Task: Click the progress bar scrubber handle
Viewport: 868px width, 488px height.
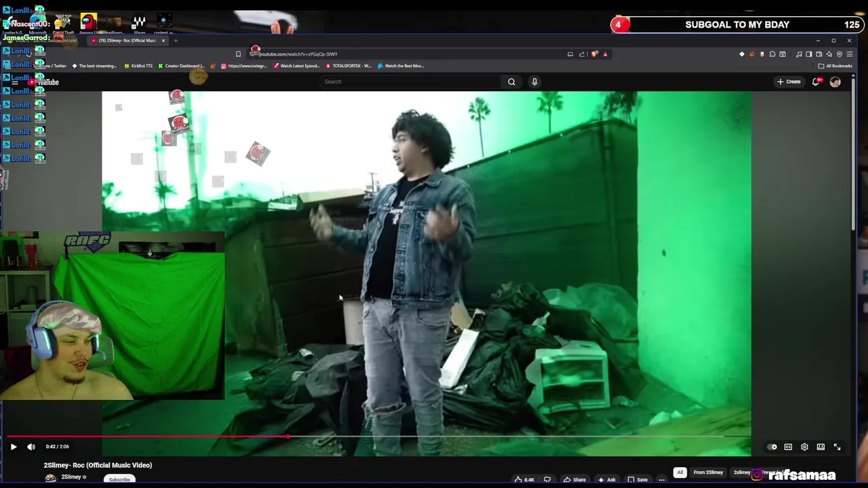Action: (x=288, y=436)
